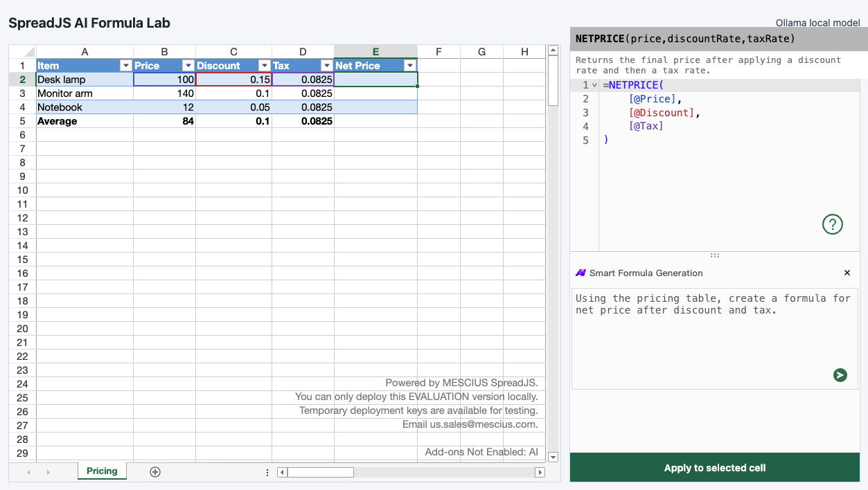868x490 pixels.
Task: Click the formula help question mark icon
Action: (x=832, y=224)
